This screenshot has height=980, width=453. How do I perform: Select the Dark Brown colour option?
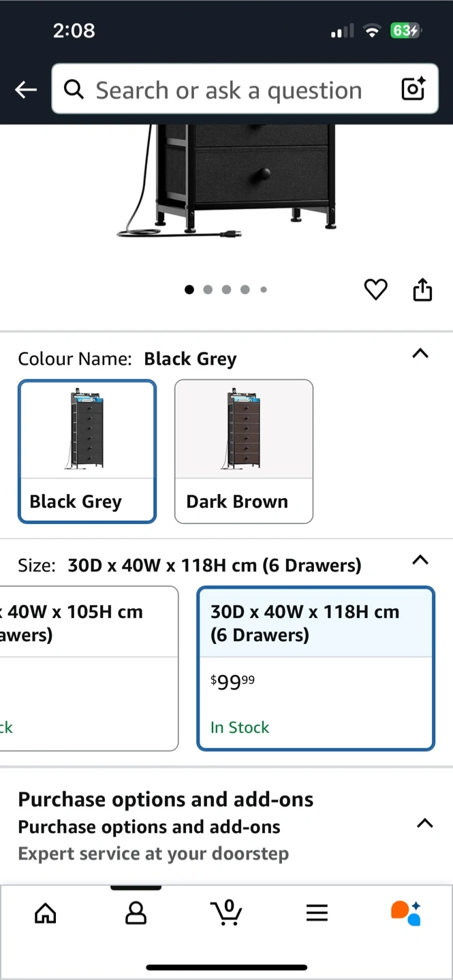(x=244, y=451)
